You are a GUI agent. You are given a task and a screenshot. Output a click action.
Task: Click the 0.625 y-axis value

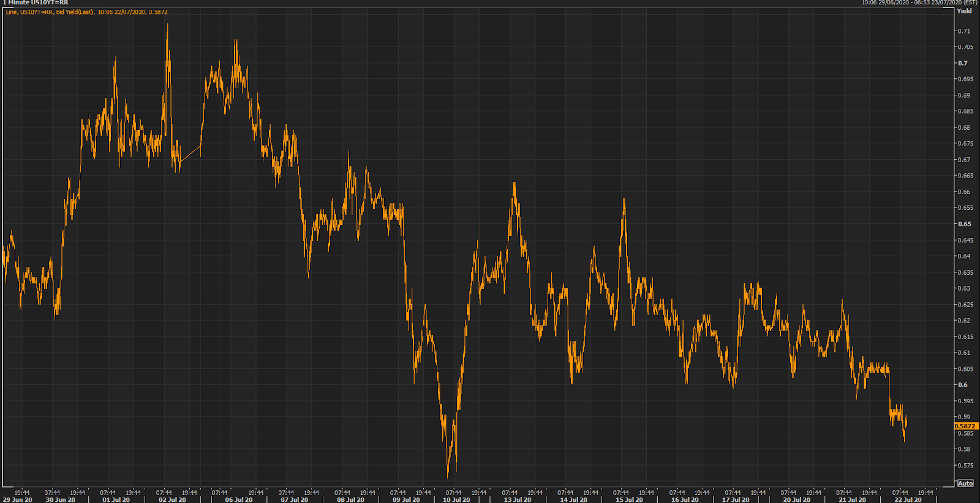965,305
